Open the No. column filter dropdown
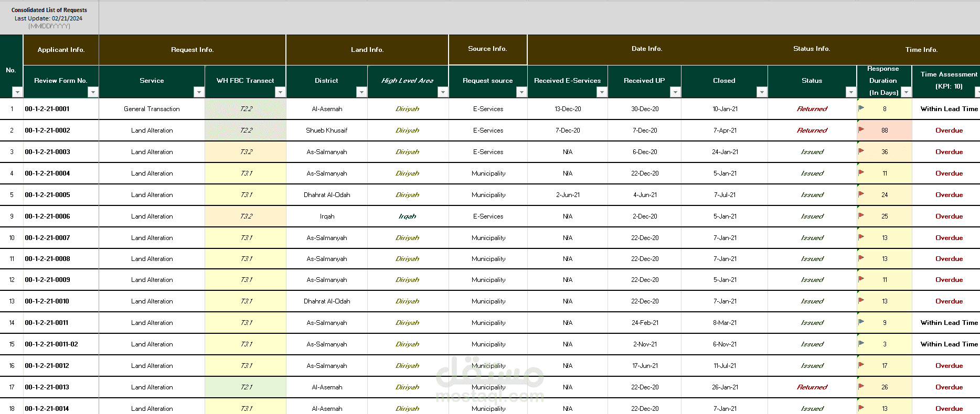The image size is (980, 414). [17, 92]
